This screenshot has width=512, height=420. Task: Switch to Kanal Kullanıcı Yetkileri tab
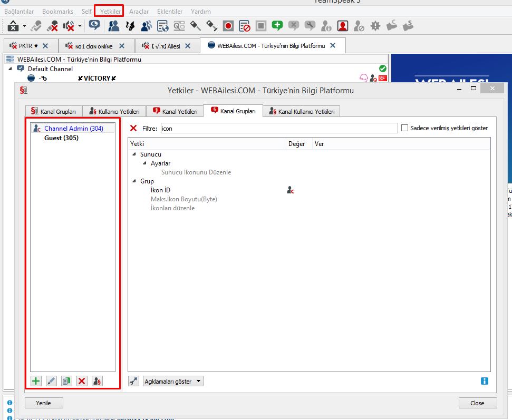click(302, 111)
